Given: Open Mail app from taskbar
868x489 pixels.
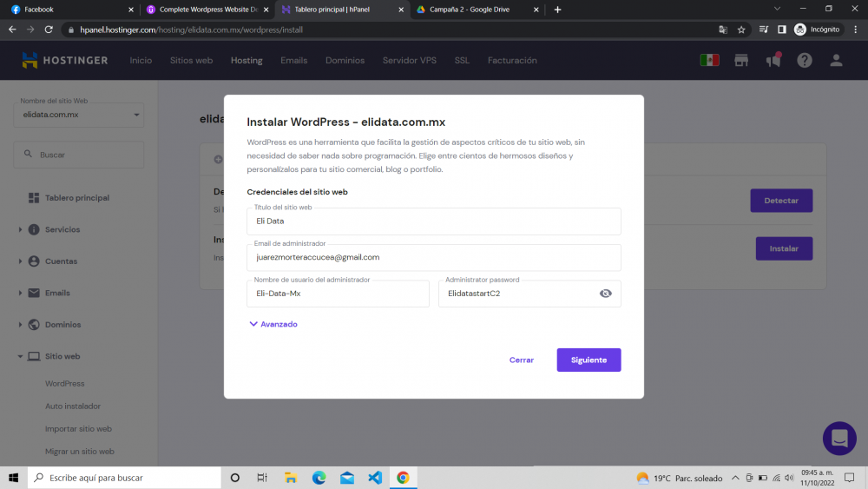Looking at the screenshot, I should [347, 478].
